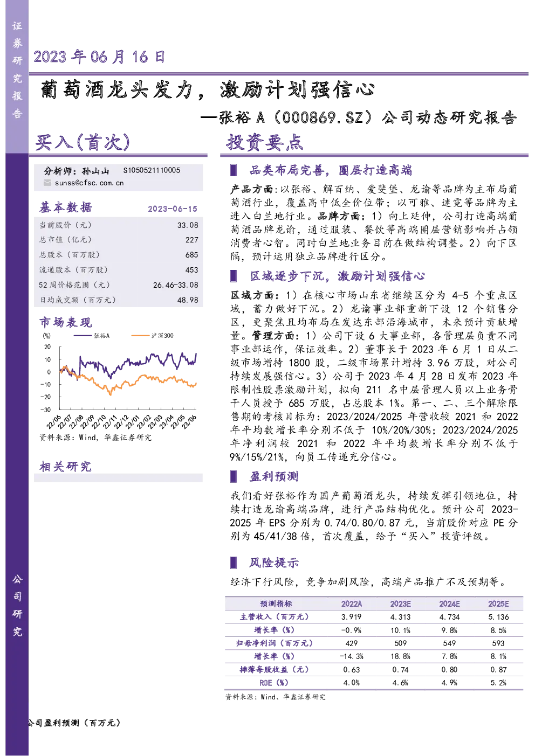Click the 总股本 value 685
Image resolution: width=535 pixels, height=756 pixels.
191,255
